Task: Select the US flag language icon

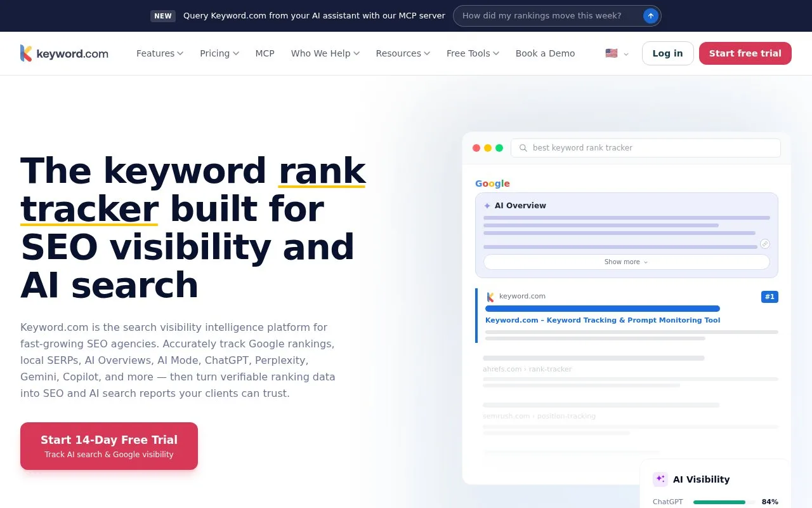Action: click(x=612, y=53)
